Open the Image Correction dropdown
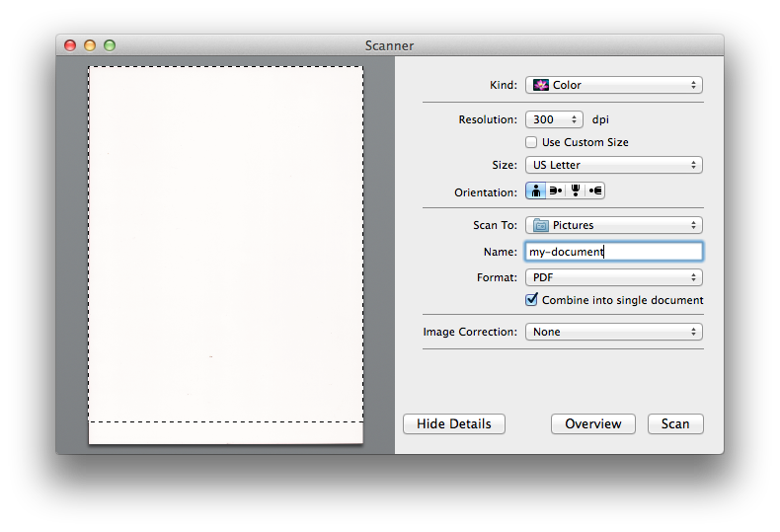 pyautogui.click(x=614, y=332)
